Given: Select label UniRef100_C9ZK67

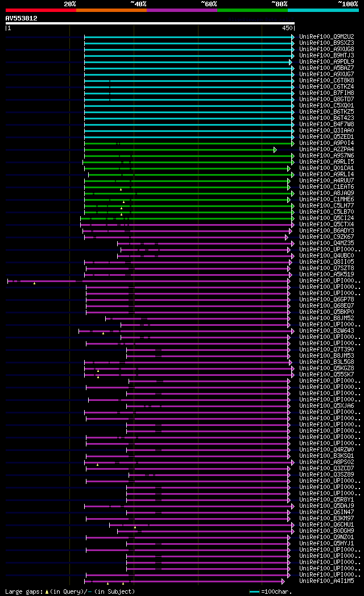Looking at the screenshot, I should tap(326, 237).
